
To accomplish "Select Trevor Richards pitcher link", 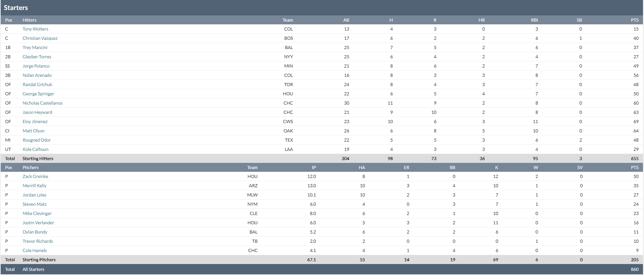I will tap(38, 241).
